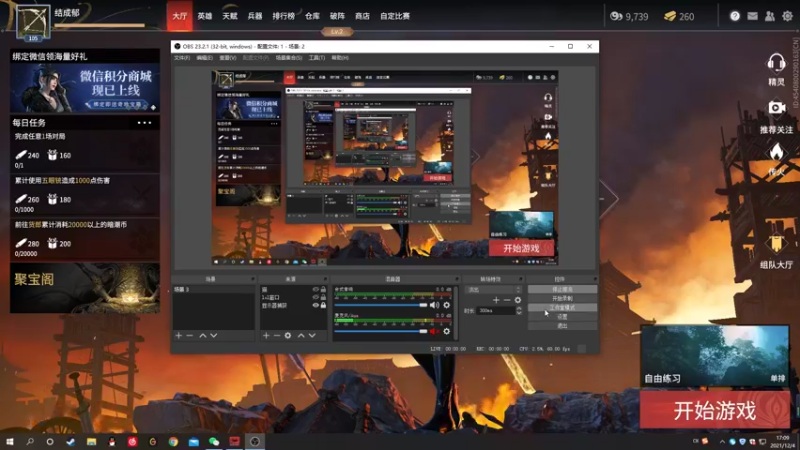This screenshot has height=450, width=800.
Task: Move the source up in the Sources list
Action: tap(301, 336)
